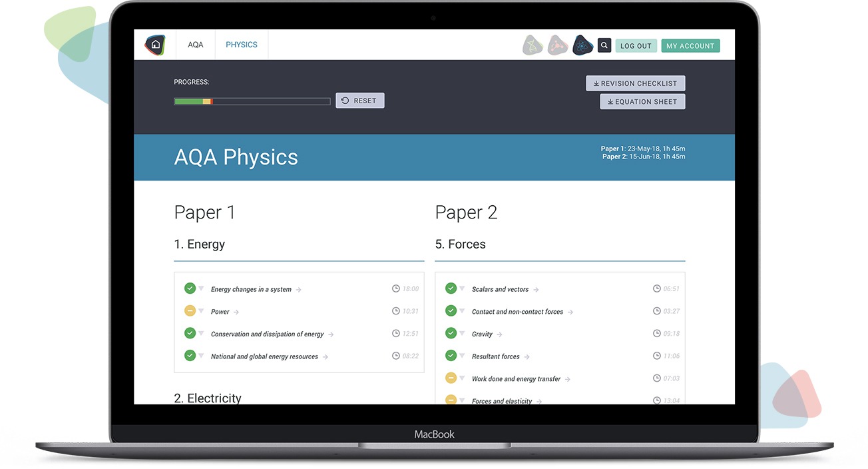Click the LOG OUT button
This screenshot has width=868, height=469.
[636, 46]
